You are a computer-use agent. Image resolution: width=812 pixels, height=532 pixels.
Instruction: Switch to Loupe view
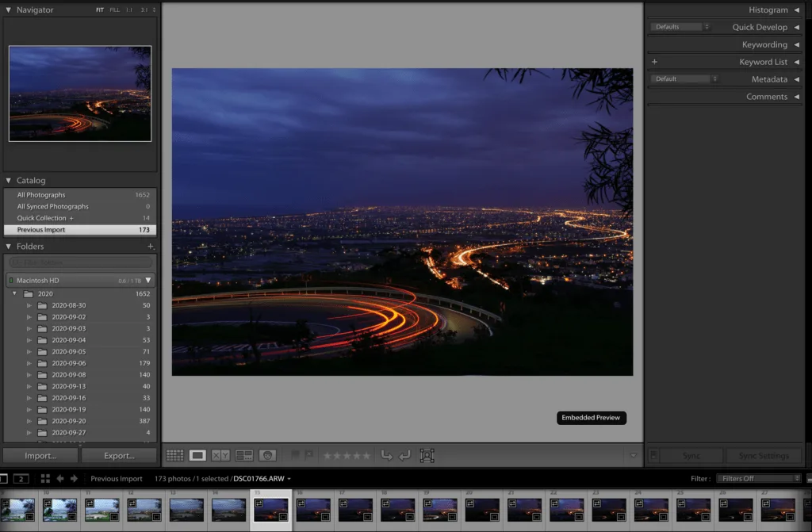click(197, 455)
